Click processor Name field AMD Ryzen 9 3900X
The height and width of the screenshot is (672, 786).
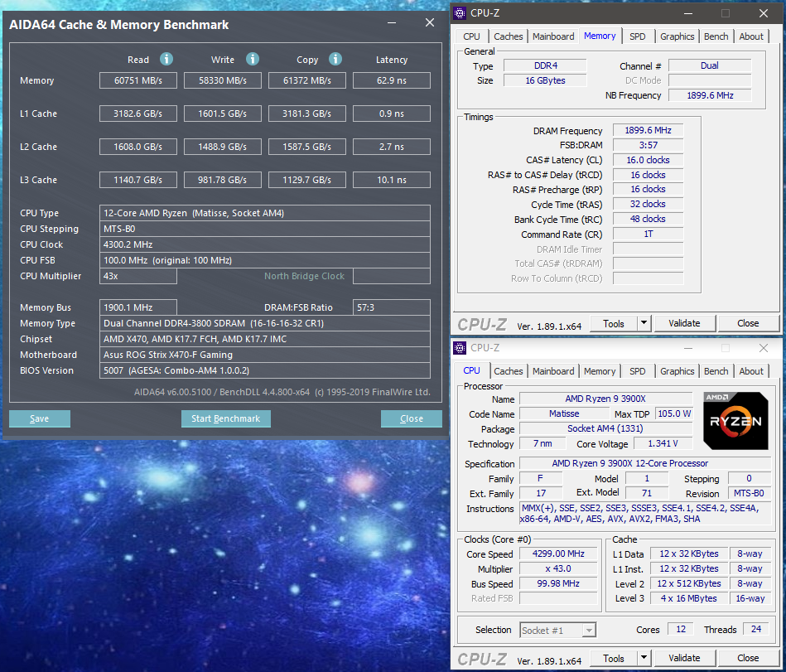tap(605, 399)
